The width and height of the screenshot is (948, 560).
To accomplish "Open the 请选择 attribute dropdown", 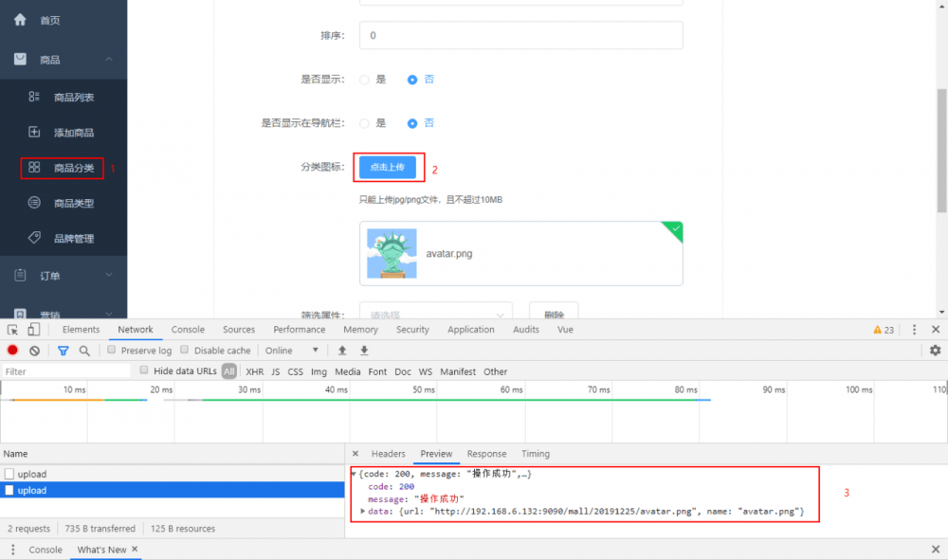I will pos(435,313).
